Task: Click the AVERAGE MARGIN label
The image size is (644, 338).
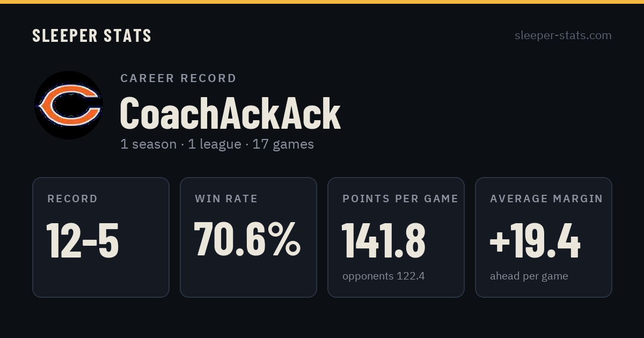Action: 546,199
